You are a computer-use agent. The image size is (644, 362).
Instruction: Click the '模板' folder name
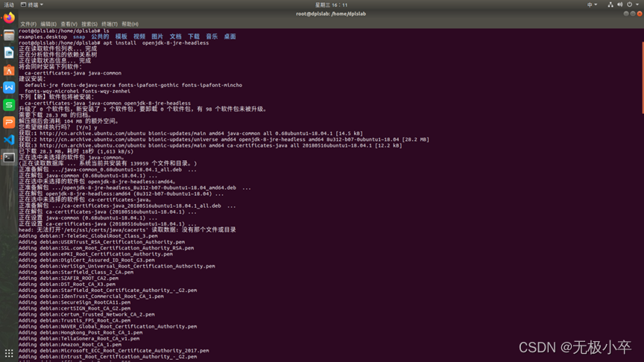click(121, 36)
